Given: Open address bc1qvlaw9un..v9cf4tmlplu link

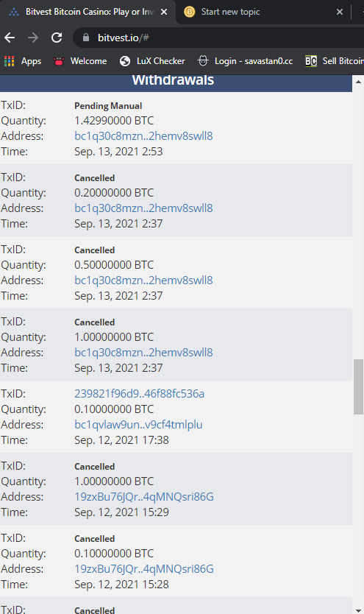Looking at the screenshot, I should pyautogui.click(x=138, y=425).
